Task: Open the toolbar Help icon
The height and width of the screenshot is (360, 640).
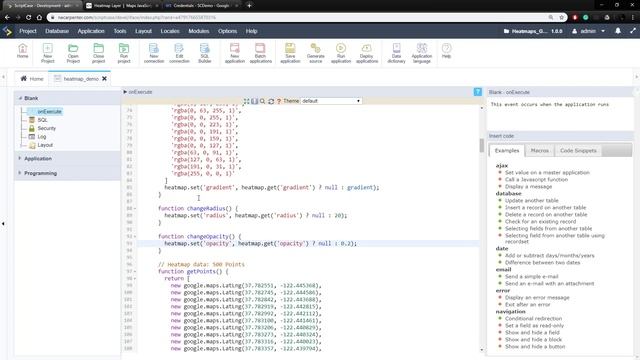Action: [447, 51]
